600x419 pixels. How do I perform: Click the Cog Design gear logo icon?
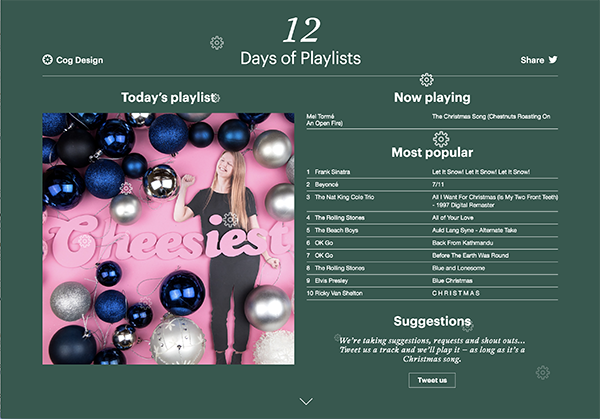47,60
